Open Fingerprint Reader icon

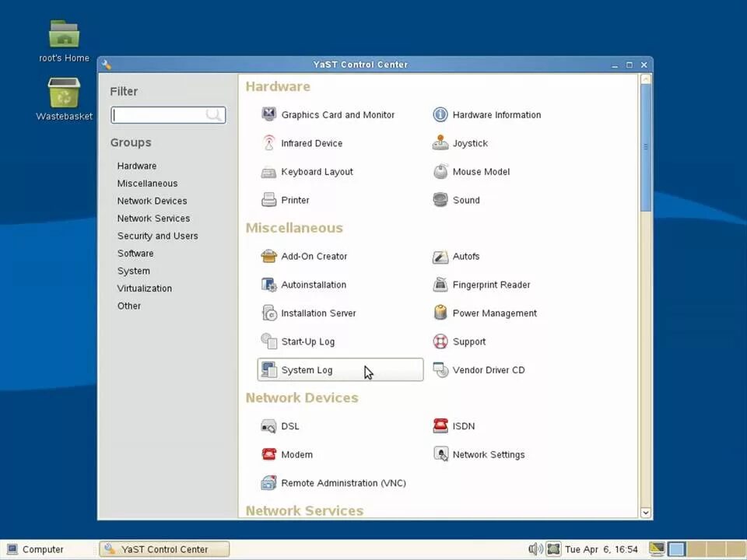click(440, 285)
